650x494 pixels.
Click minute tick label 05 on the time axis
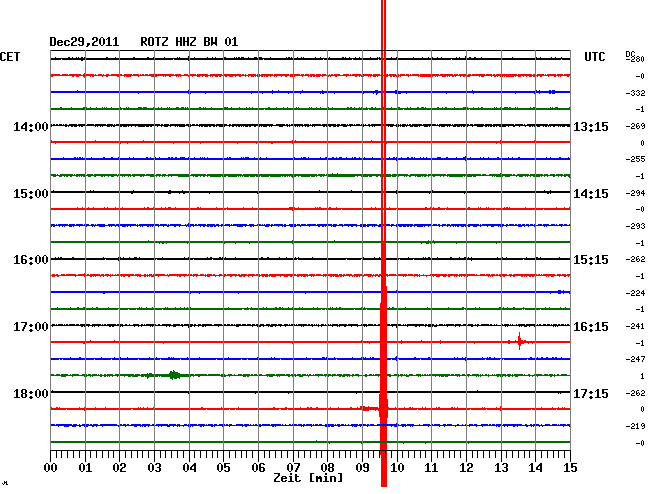(x=223, y=468)
